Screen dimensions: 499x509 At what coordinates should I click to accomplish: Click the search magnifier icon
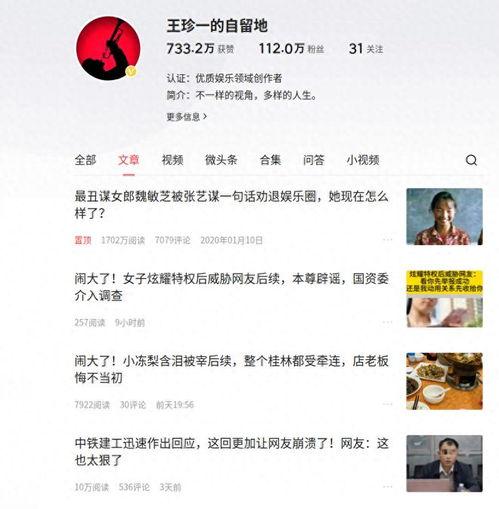[x=471, y=160]
